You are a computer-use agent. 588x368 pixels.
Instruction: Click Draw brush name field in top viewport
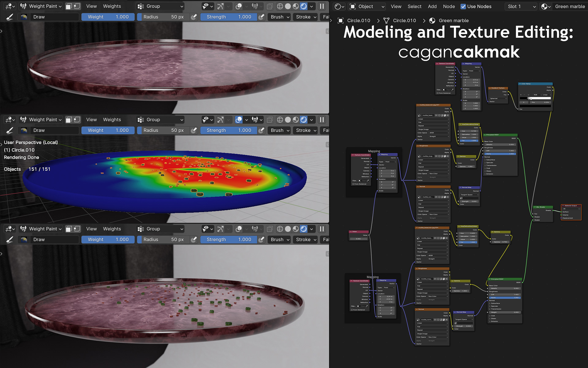55,17
